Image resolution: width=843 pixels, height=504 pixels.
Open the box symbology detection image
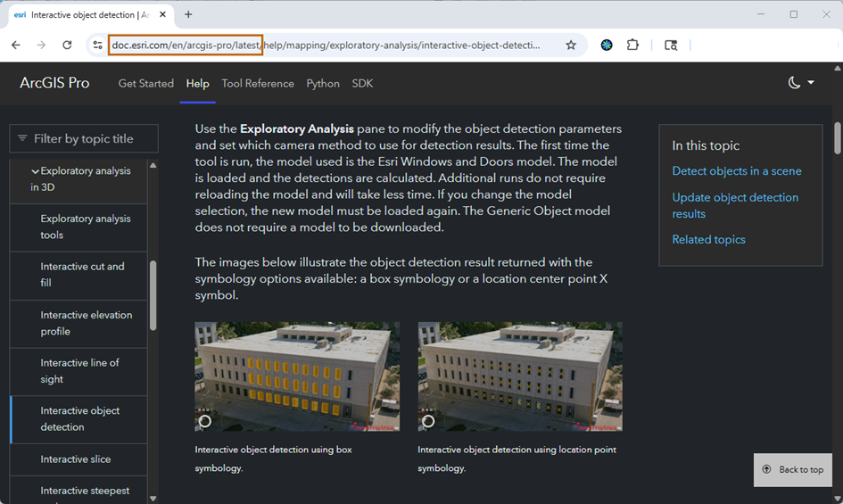click(297, 376)
